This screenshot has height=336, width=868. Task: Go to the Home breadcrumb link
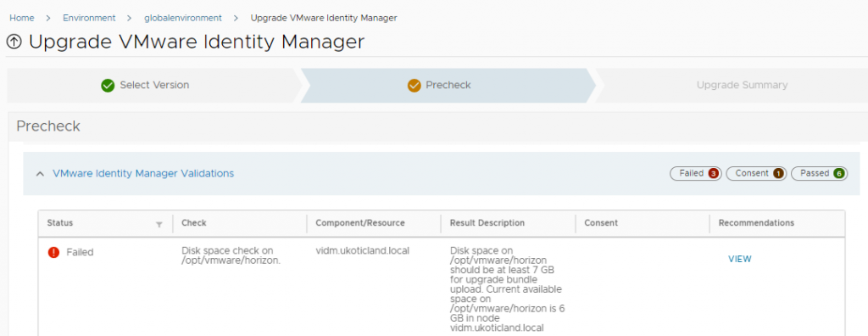(21, 18)
